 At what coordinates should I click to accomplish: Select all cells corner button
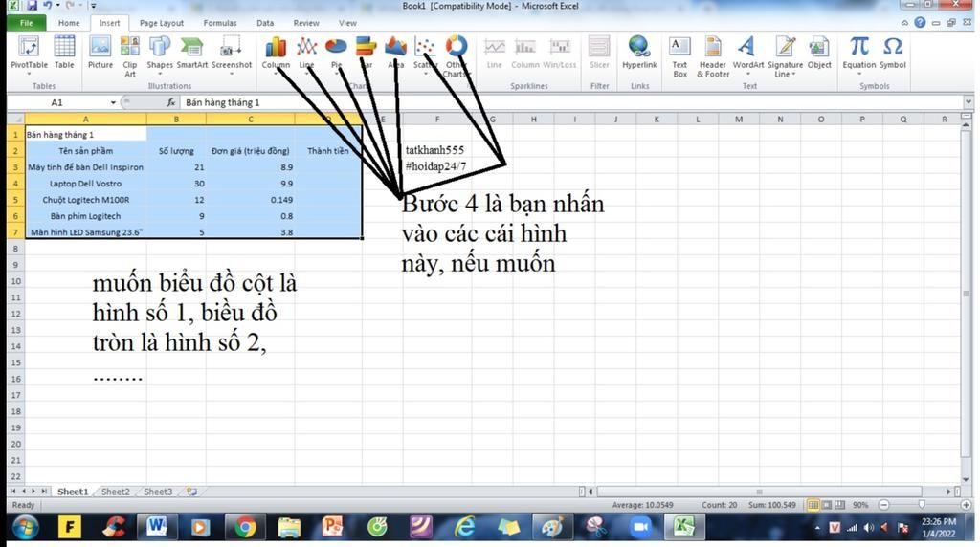pyautogui.click(x=15, y=119)
